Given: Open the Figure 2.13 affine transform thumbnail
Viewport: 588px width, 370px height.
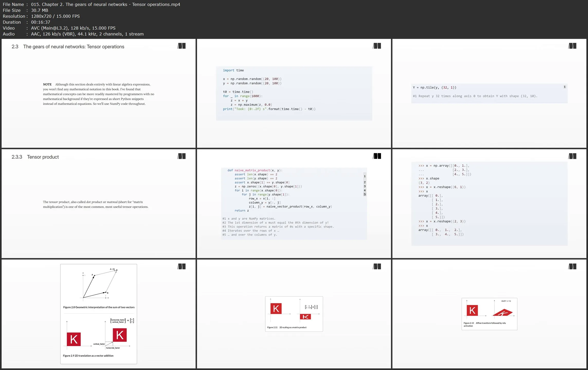Looking at the screenshot, I should [x=489, y=314].
